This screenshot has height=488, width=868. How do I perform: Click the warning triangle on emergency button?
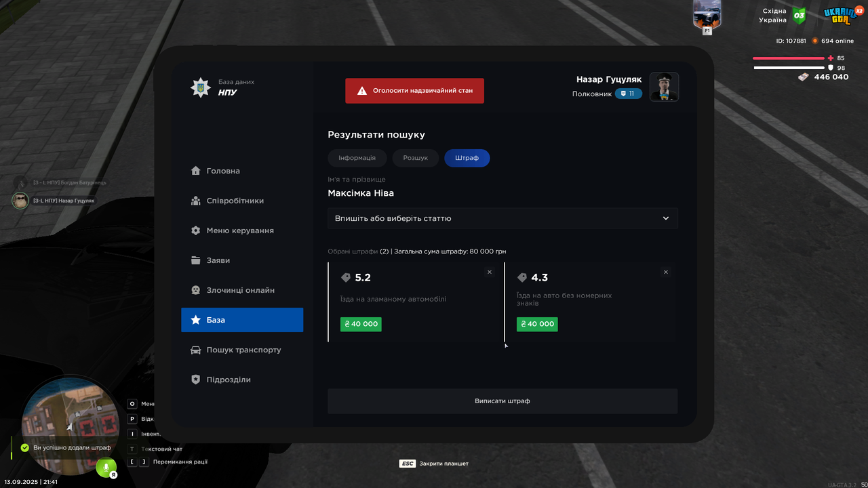[362, 90]
